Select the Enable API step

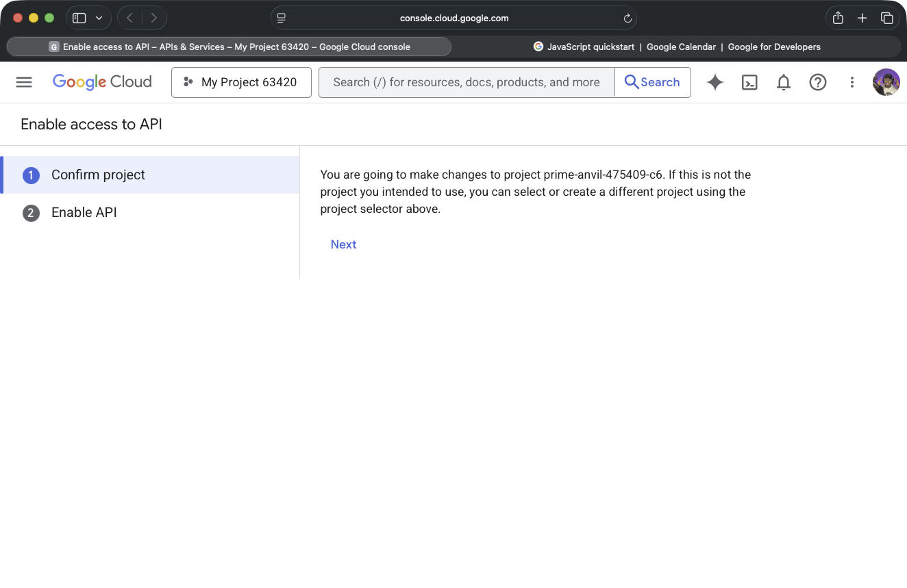[x=84, y=212]
